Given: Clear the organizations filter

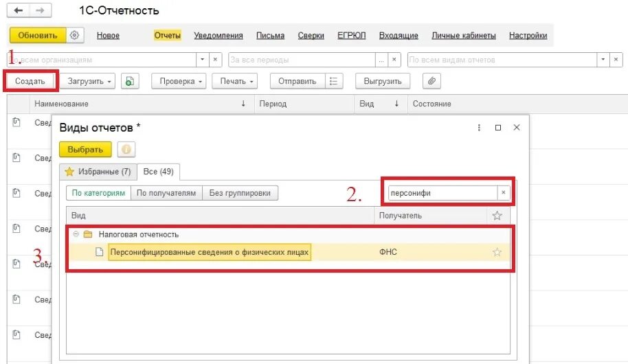Looking at the screenshot, I should pos(215,60).
